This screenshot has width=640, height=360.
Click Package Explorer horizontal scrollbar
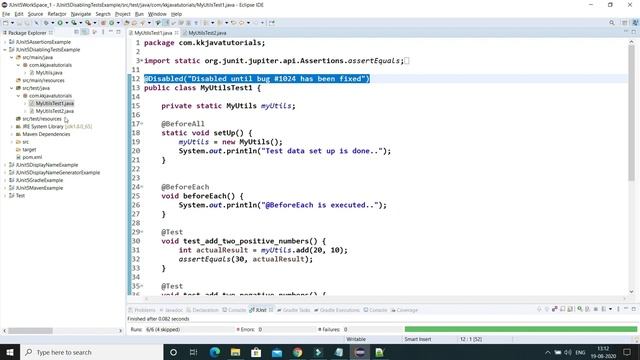(x=31, y=331)
